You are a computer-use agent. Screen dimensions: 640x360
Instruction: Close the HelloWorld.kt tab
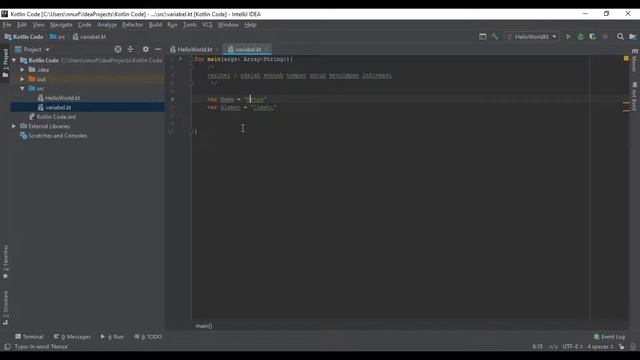(217, 50)
